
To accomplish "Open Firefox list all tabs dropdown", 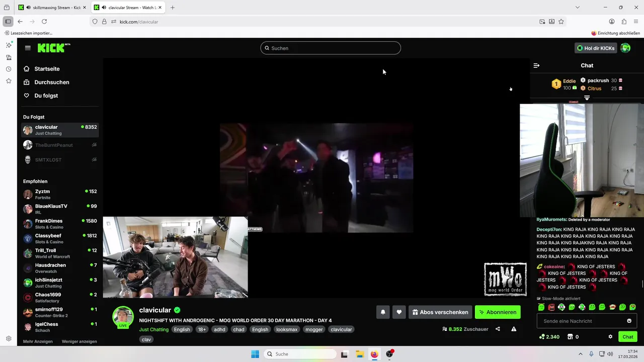I will tap(578, 8).
